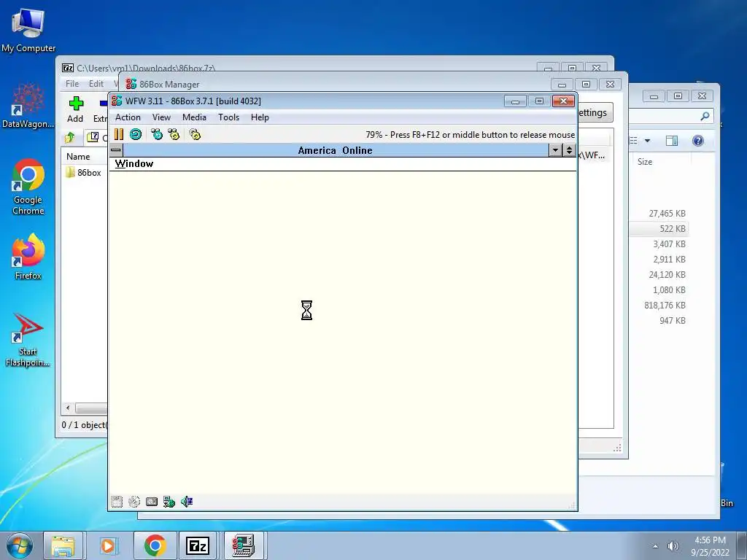Open Explorer view options dropdown arrow

[648, 141]
